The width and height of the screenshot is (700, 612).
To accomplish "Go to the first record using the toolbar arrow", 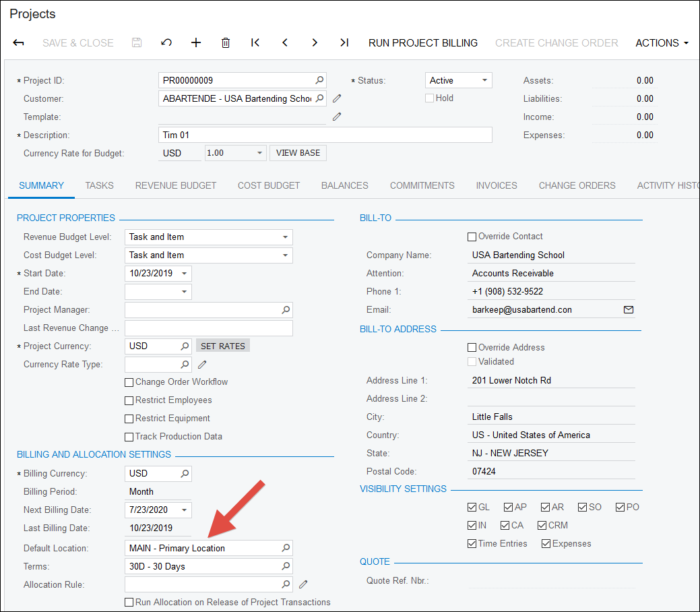I will tap(255, 42).
